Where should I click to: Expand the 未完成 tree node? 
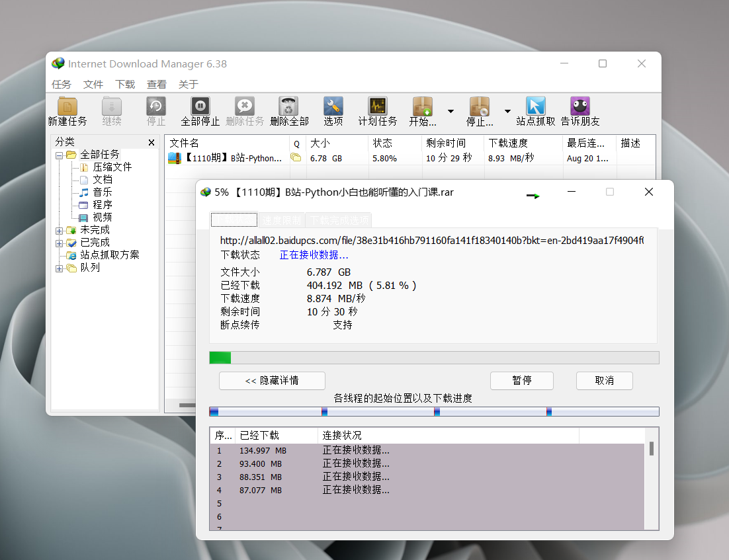coord(60,230)
